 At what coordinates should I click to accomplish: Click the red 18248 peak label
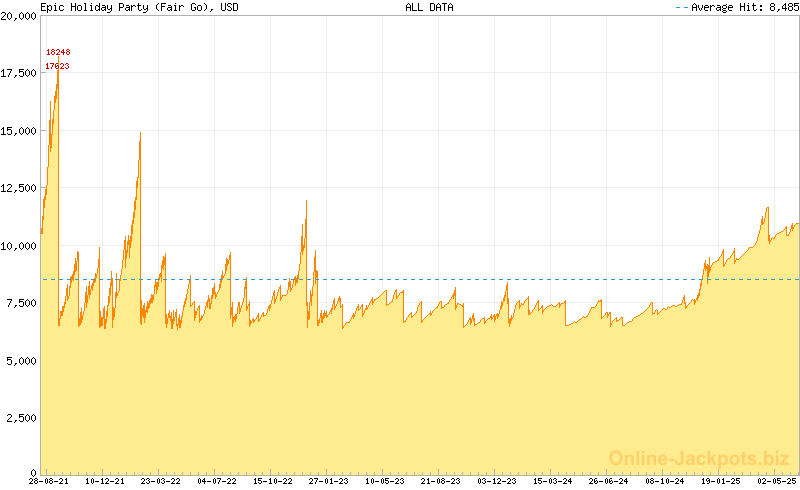[58, 52]
